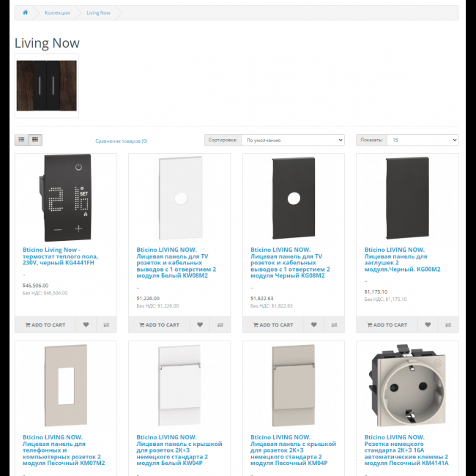
Task: Add KG4441FH thermostat to cart
Action: tap(45, 324)
